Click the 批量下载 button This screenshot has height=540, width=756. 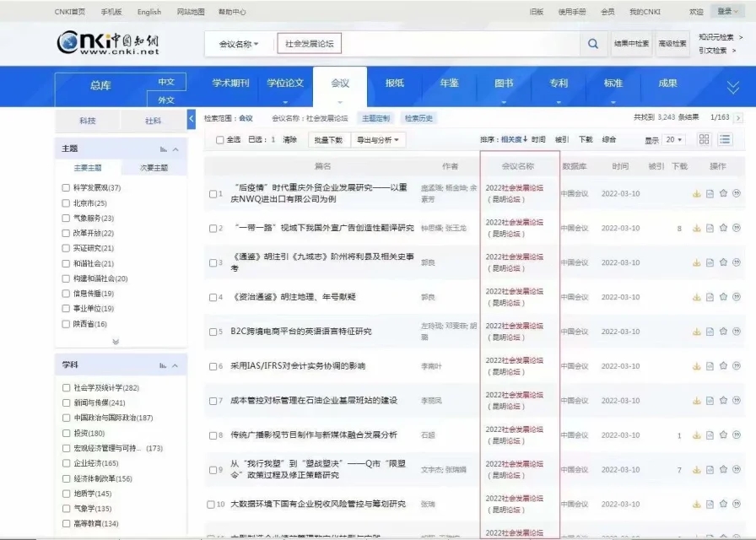click(x=328, y=140)
